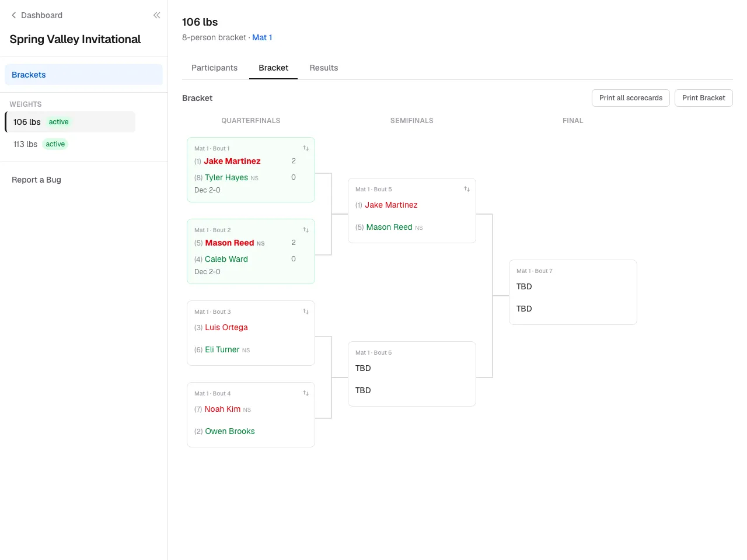Open Brackets in the sidebar
The height and width of the screenshot is (560, 747).
click(83, 75)
